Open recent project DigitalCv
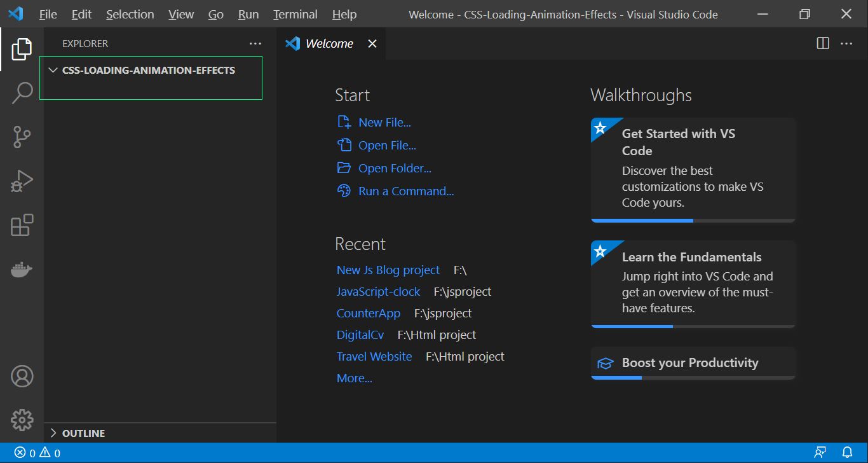The width and height of the screenshot is (868, 463). [x=360, y=335]
